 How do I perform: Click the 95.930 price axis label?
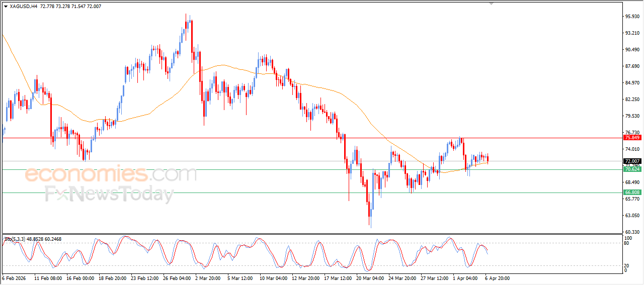point(632,17)
